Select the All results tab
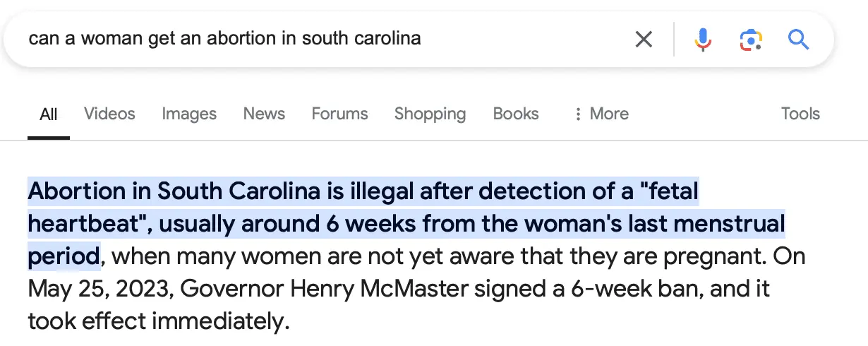This screenshot has height=346, width=868. point(49,114)
